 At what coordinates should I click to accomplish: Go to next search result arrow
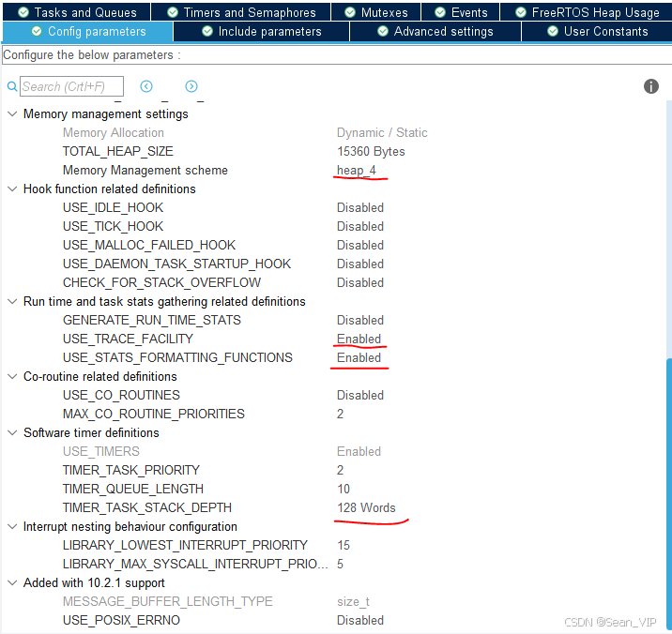(191, 86)
